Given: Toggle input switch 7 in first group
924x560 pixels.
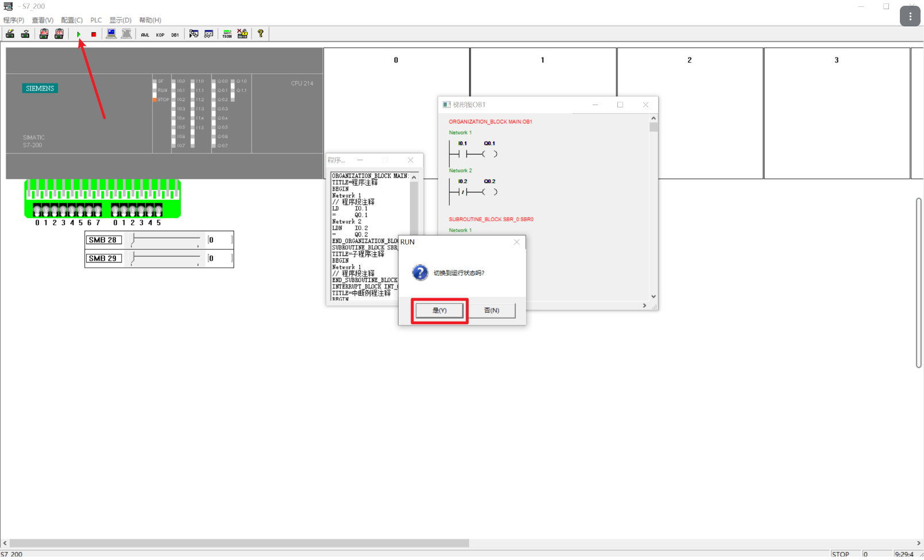Looking at the screenshot, I should tap(98, 210).
